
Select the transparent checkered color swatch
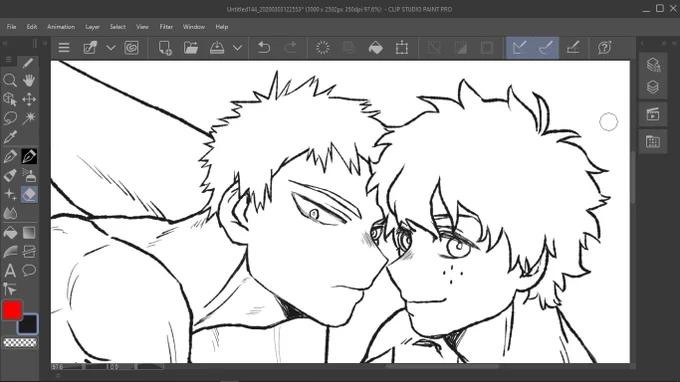tap(20, 343)
